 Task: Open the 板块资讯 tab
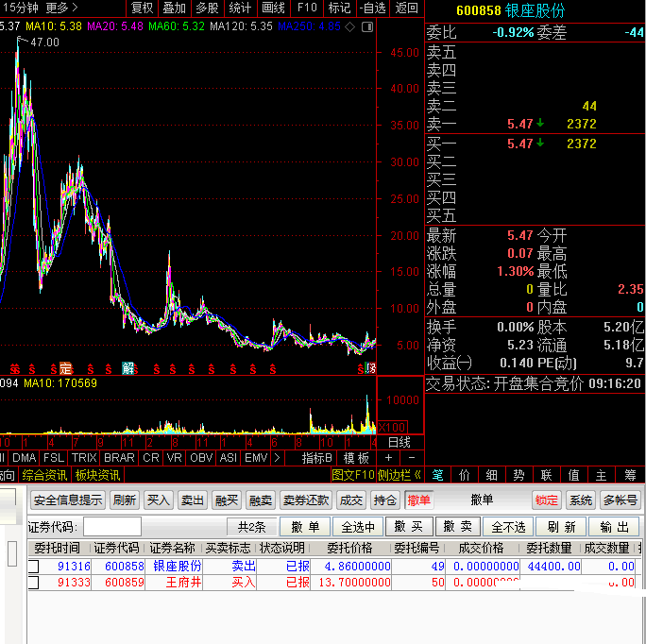(97, 475)
